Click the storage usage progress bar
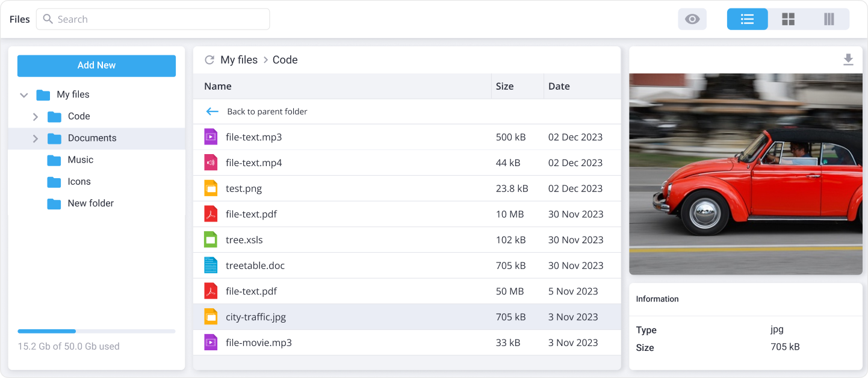Image resolution: width=868 pixels, height=378 pixels. (96, 331)
